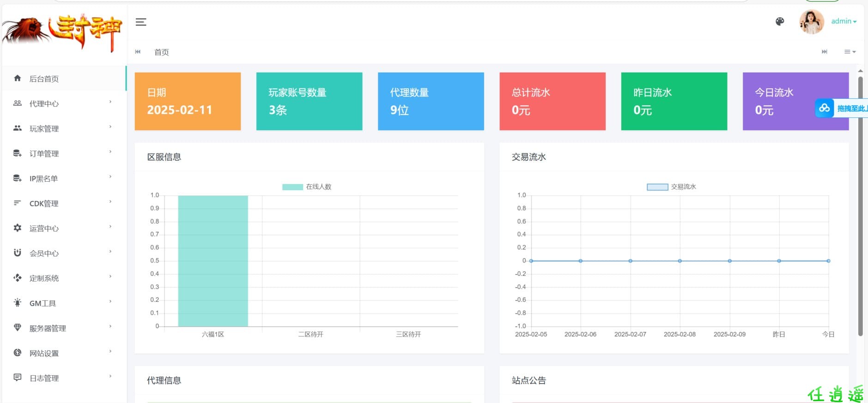Expand the 网站设置 chevron

point(110,351)
